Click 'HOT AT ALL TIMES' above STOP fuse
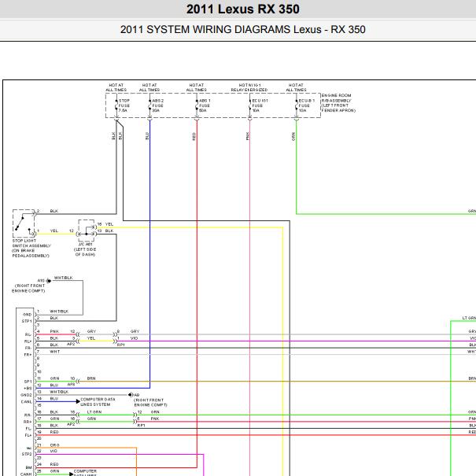476x476 pixels. coord(116,87)
